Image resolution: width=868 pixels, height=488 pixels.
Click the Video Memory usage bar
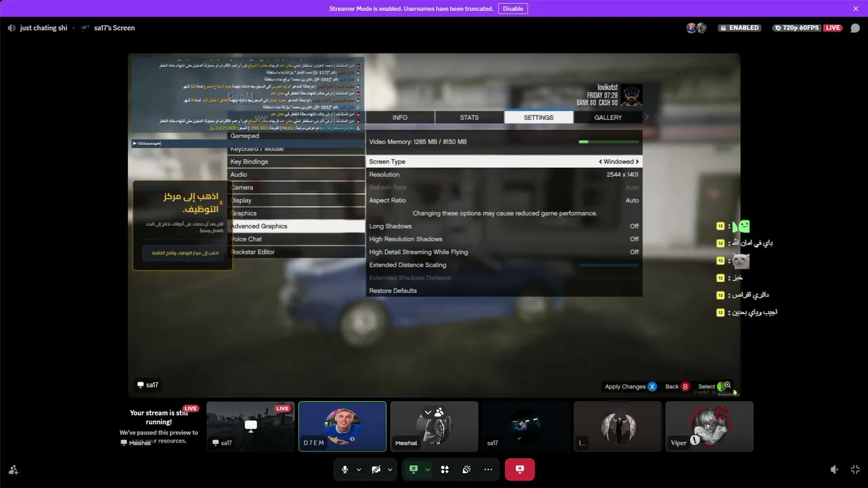[609, 142]
